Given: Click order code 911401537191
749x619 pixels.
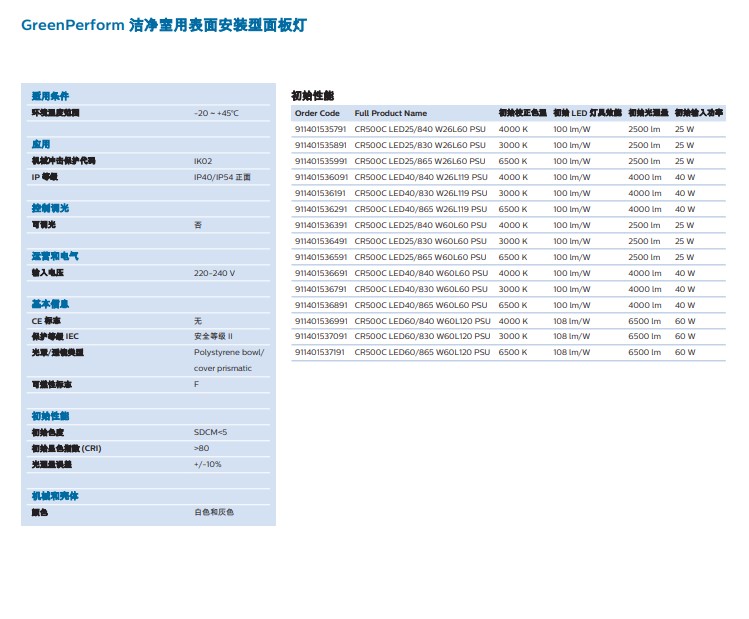Looking at the screenshot, I should click(x=320, y=352).
